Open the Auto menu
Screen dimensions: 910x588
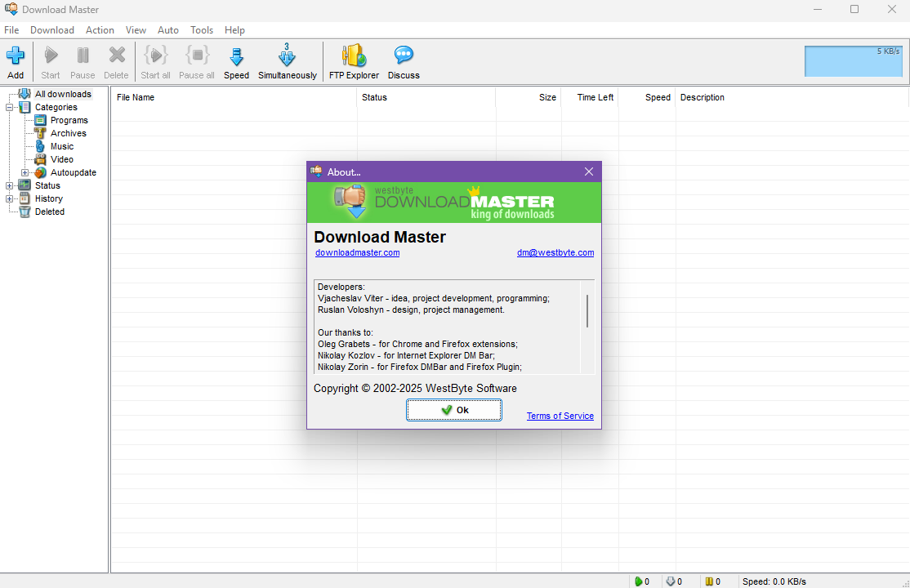point(168,30)
